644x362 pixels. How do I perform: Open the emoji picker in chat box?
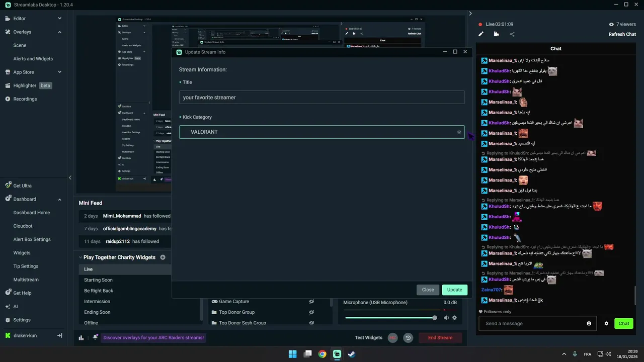click(589, 323)
